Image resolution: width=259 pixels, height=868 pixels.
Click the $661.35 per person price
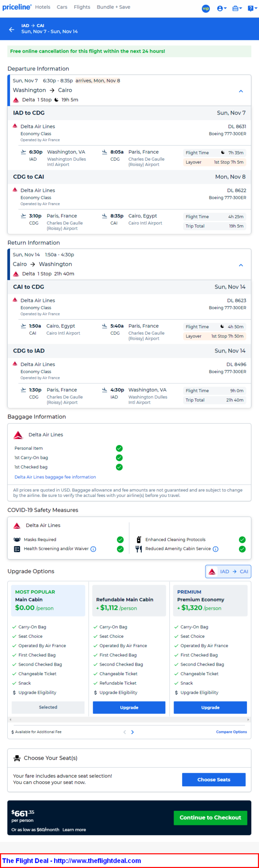coord(23,816)
